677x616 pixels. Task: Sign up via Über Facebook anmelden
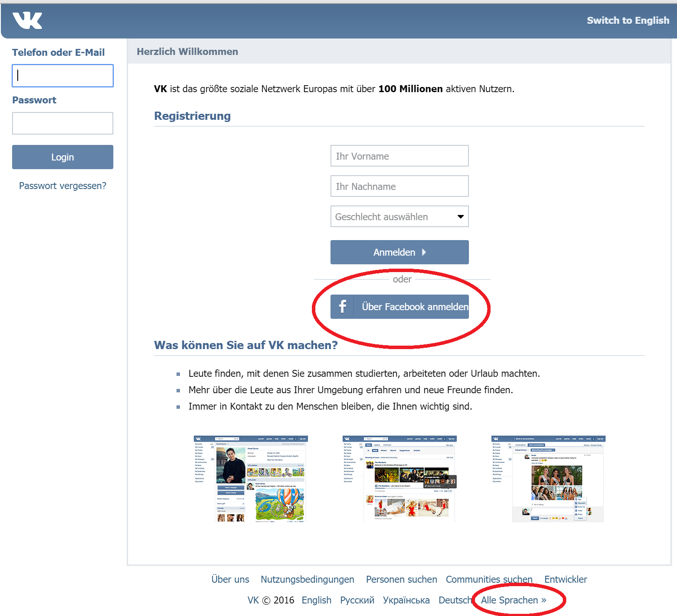pyautogui.click(x=414, y=307)
